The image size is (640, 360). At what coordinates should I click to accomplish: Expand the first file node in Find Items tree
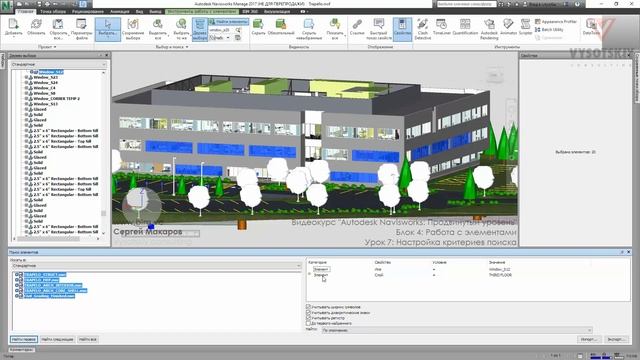(x=17, y=275)
